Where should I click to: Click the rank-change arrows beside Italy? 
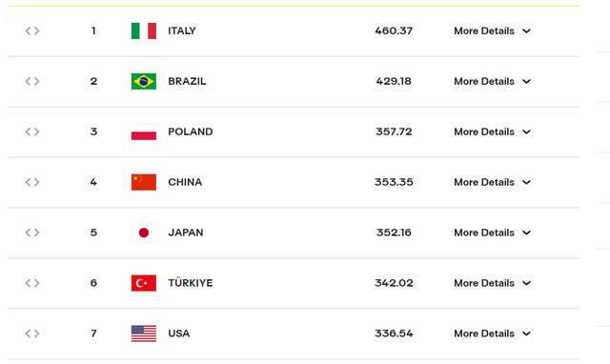[32, 30]
